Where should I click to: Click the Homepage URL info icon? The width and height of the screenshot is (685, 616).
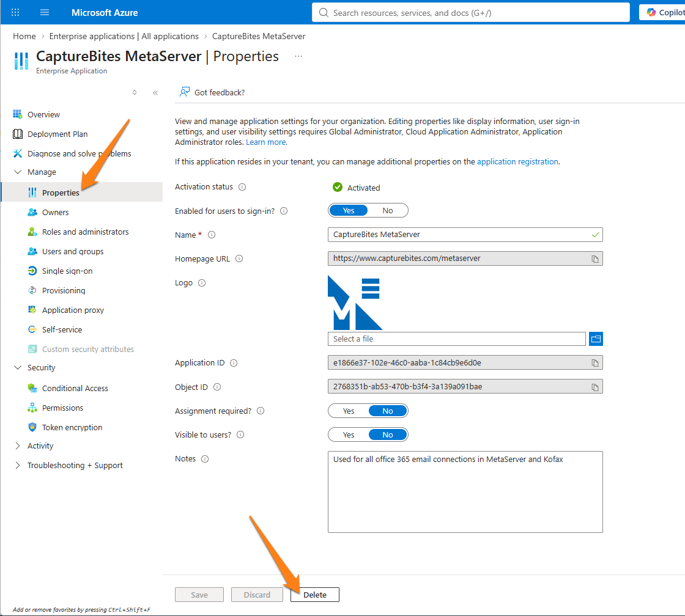coord(239,258)
